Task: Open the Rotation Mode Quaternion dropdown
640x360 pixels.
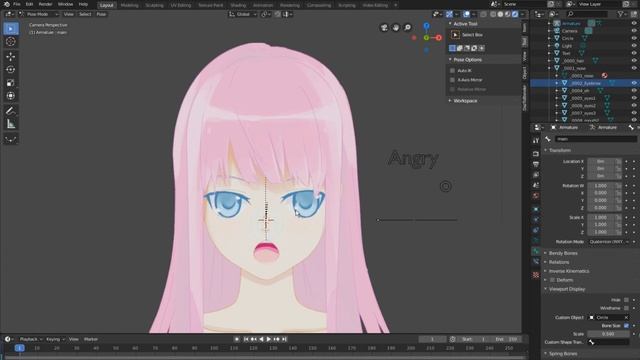Action: [x=609, y=242]
